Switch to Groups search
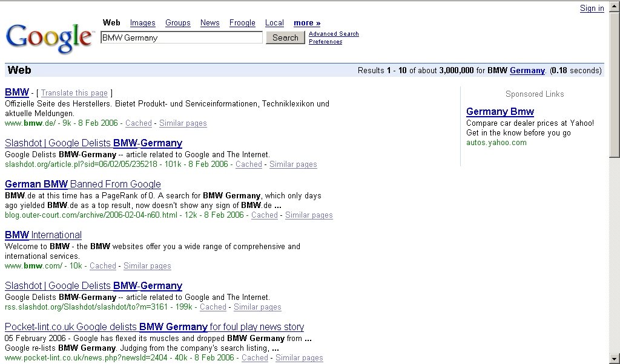620x364 pixels. (x=178, y=23)
